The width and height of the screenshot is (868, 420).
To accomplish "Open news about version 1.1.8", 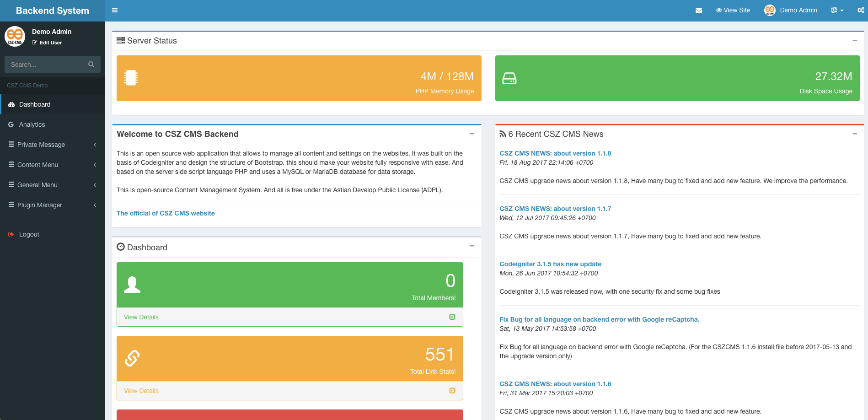I will pos(555,153).
